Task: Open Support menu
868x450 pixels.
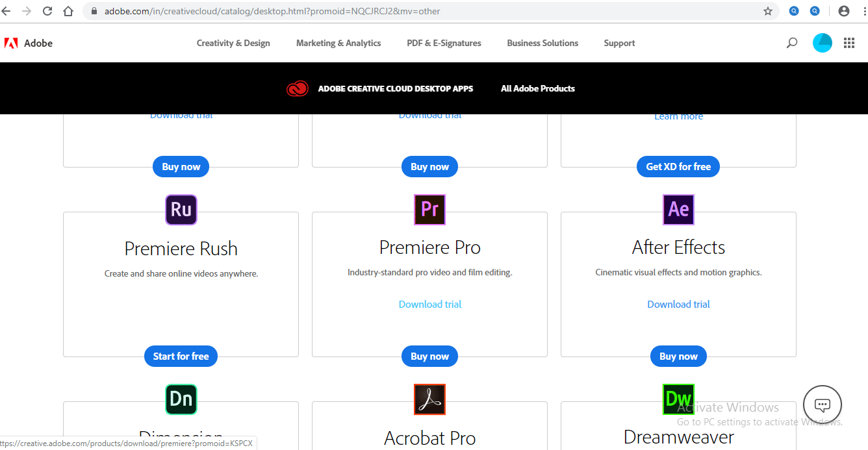Action: 619,44
